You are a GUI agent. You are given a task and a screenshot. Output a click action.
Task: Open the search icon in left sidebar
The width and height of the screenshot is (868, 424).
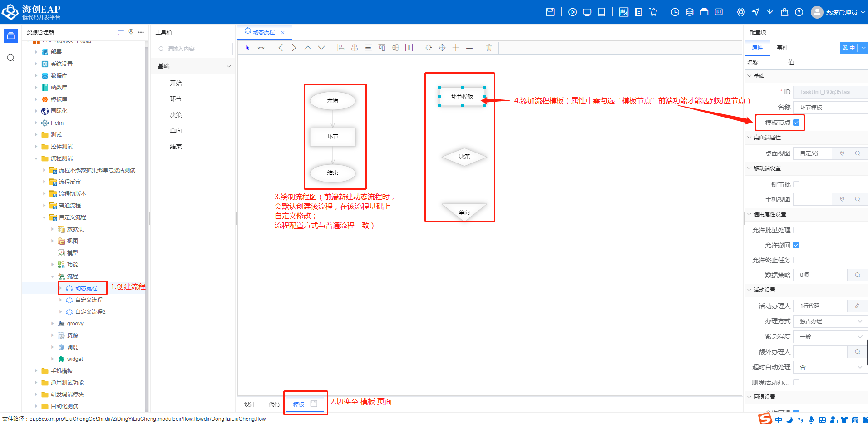[x=11, y=58]
